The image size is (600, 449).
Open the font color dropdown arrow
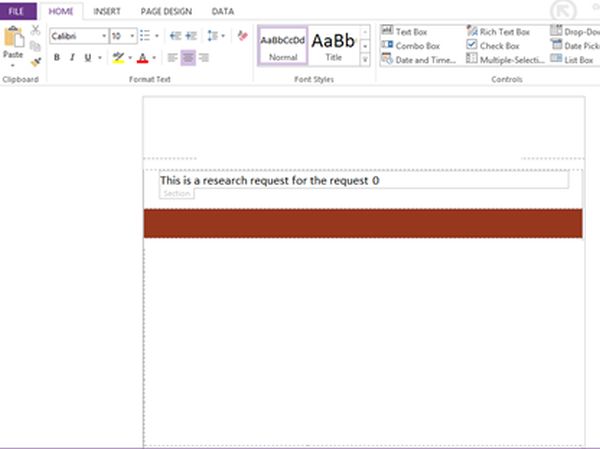154,58
